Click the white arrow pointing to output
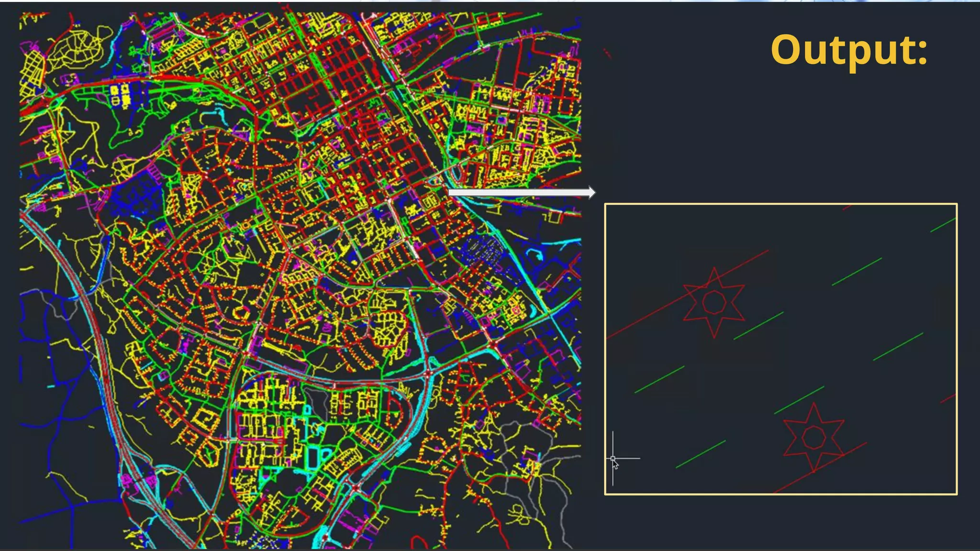The image size is (980, 551). coord(522,192)
